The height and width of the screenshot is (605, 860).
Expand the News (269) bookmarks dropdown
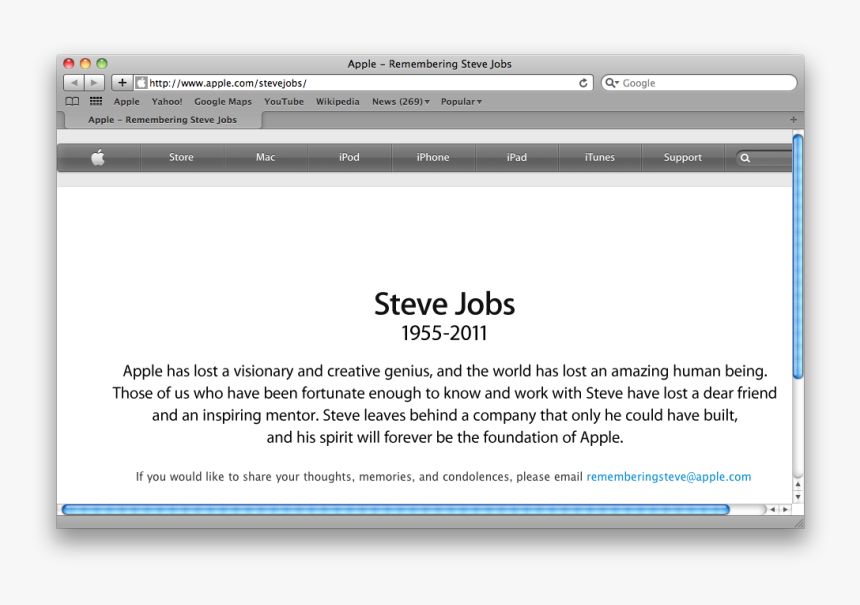(x=401, y=101)
